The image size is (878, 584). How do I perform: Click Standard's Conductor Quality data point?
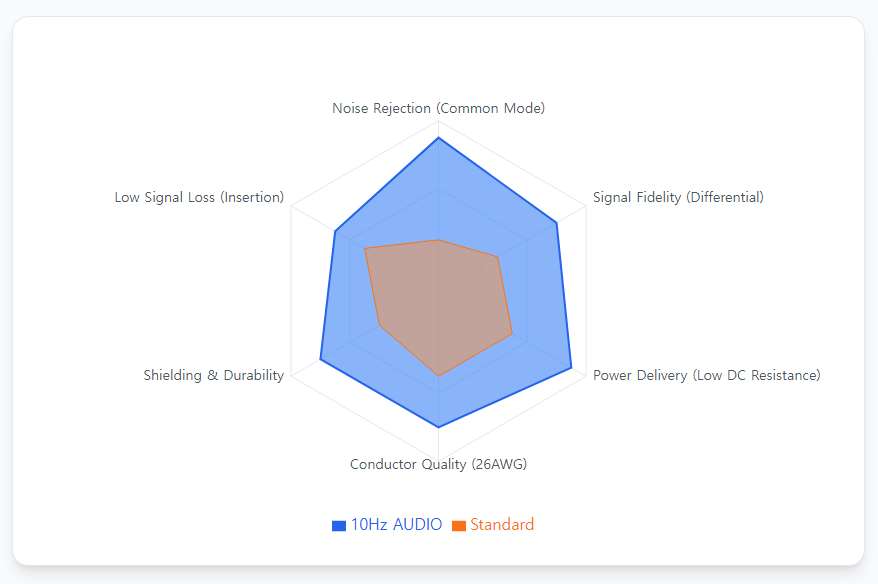(x=438, y=376)
